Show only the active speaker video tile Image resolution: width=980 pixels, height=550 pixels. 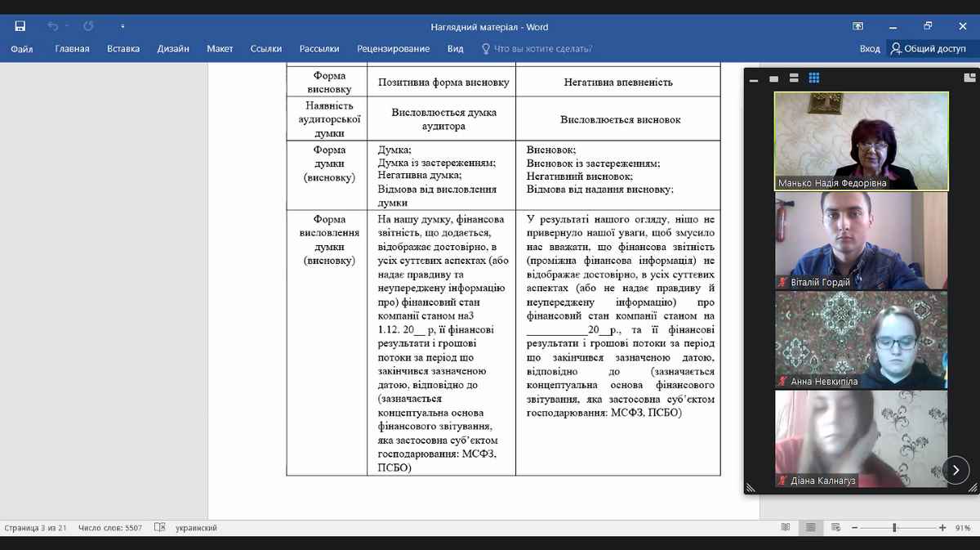coord(773,78)
